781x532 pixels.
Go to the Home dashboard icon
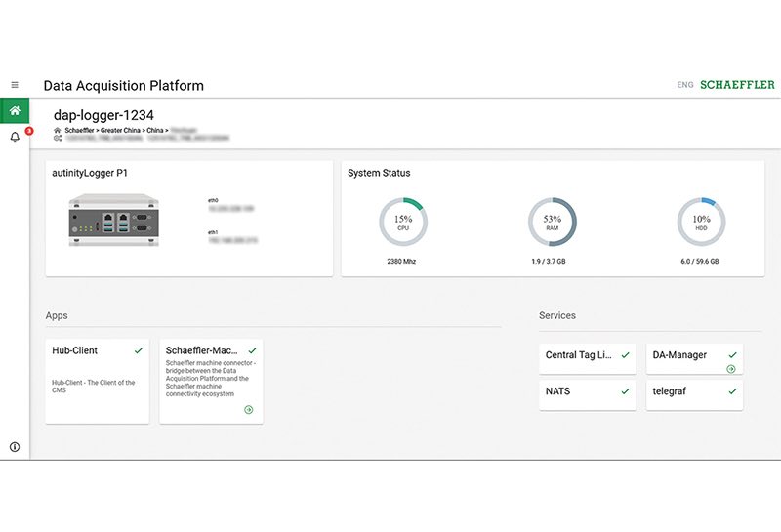click(x=15, y=110)
